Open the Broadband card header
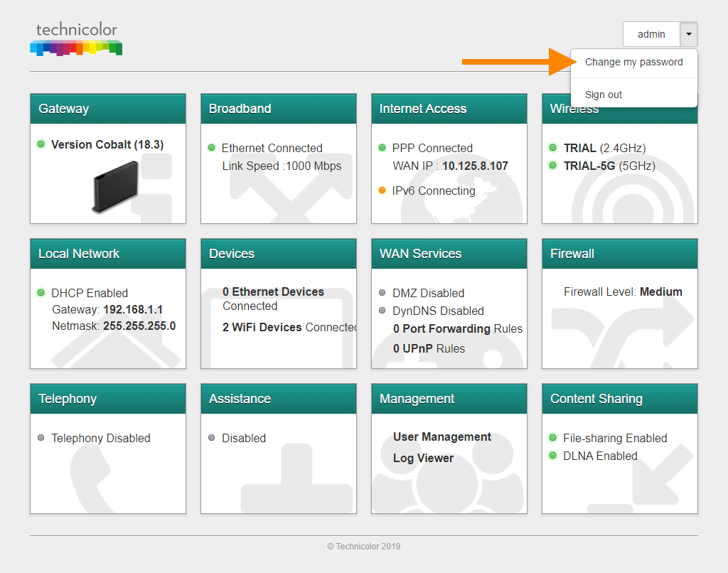 (x=278, y=109)
